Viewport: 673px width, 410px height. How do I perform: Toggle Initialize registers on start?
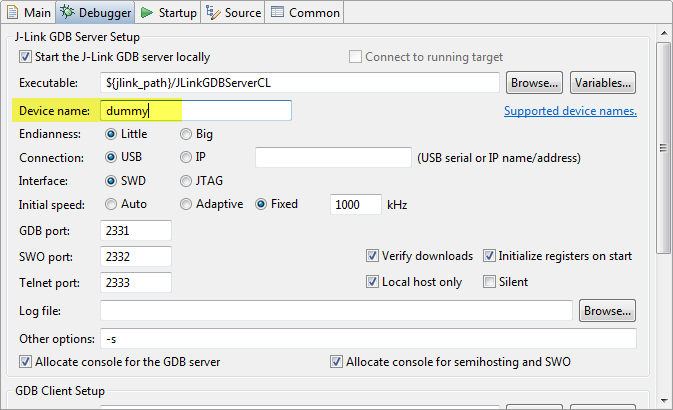[490, 256]
